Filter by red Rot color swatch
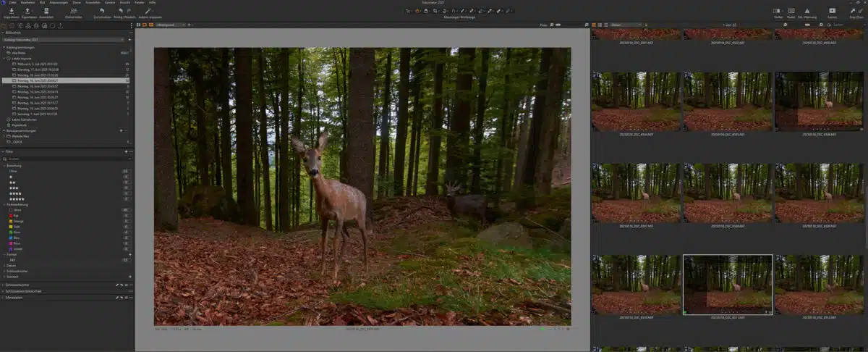Image resolution: width=868 pixels, height=352 pixels. (11, 216)
